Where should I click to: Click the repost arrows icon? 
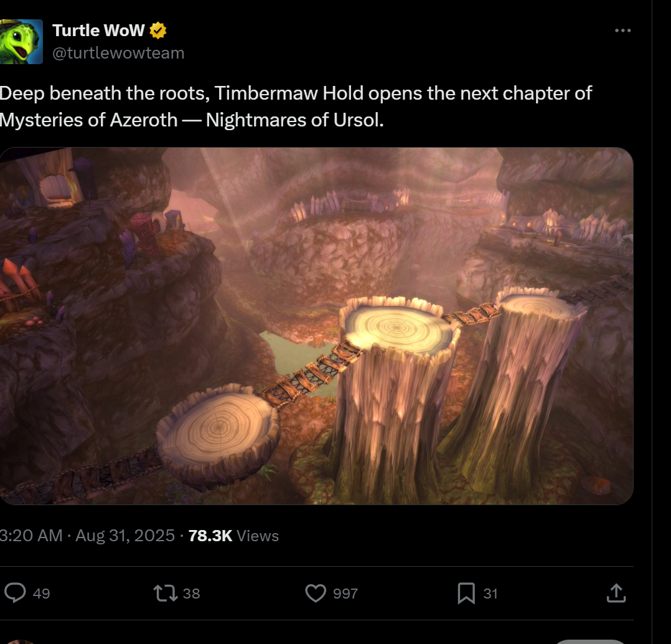[x=165, y=593]
